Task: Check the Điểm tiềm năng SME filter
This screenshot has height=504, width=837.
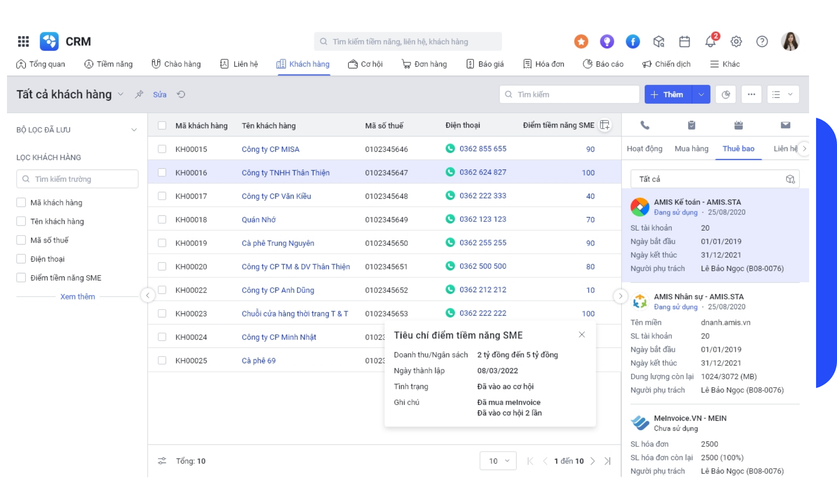Action: pos(21,277)
